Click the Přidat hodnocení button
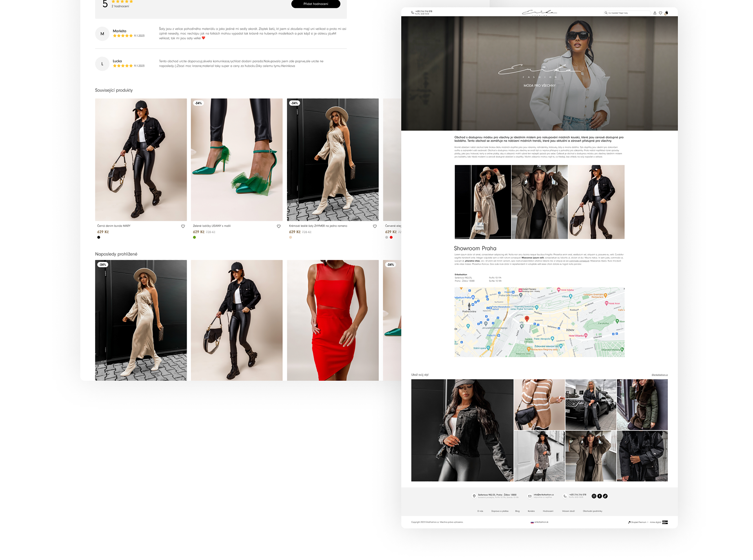 click(x=316, y=4)
